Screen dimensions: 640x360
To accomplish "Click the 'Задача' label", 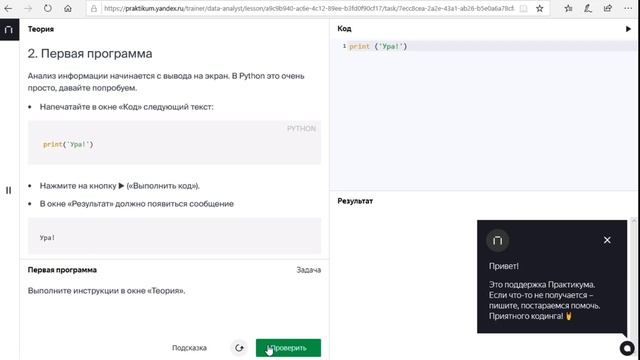I will coord(309,270).
